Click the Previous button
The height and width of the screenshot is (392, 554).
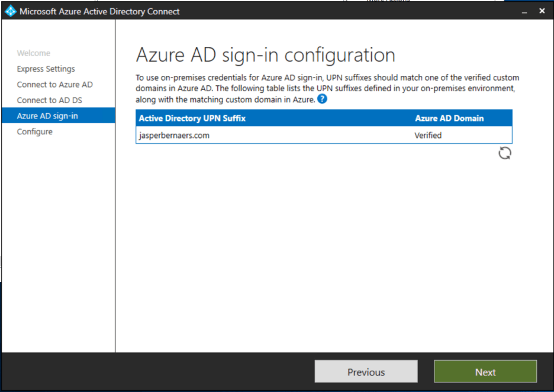(x=365, y=372)
